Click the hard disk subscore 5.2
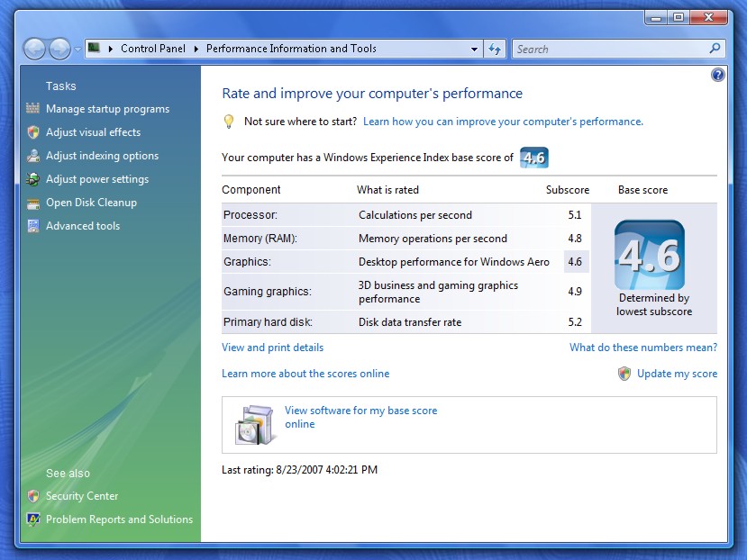This screenshot has height=560, width=747. click(575, 322)
